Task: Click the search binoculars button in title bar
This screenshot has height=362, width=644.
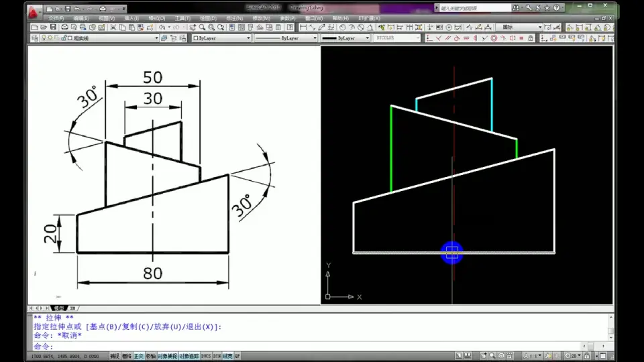Action: (x=516, y=8)
